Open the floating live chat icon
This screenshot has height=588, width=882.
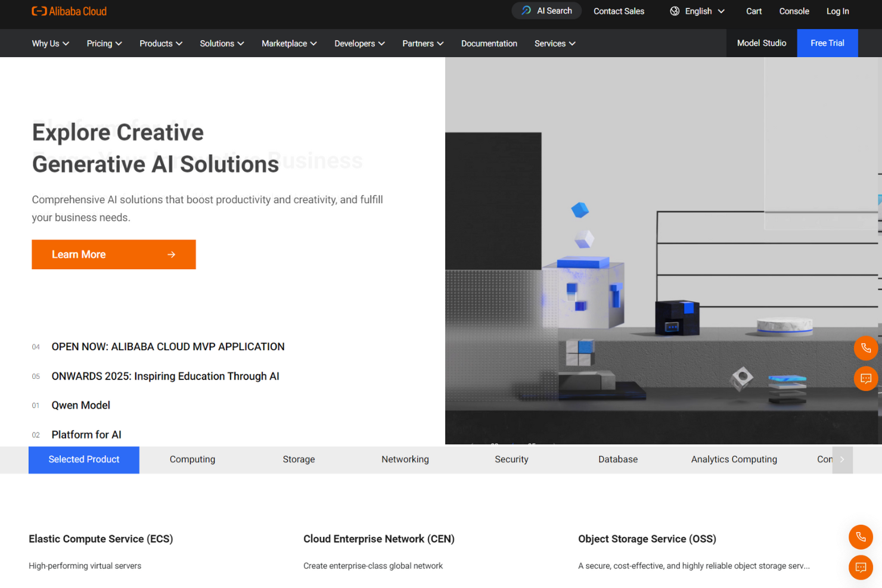(x=865, y=378)
